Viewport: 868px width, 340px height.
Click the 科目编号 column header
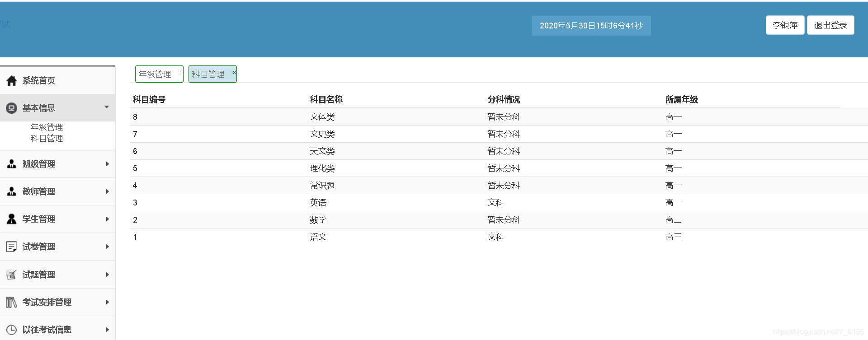coord(149,99)
